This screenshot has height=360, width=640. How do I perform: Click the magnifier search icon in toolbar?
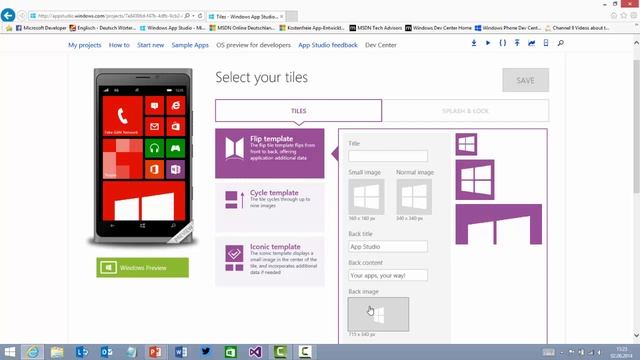(x=560, y=43)
